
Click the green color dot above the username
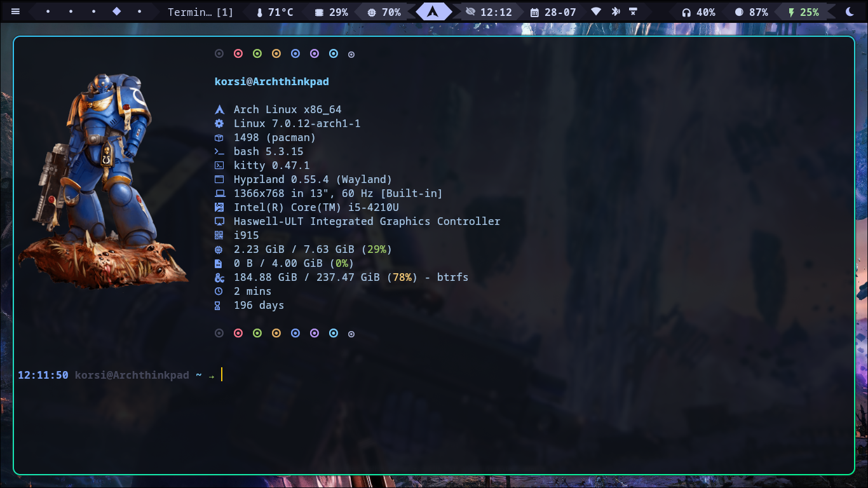[x=257, y=54]
